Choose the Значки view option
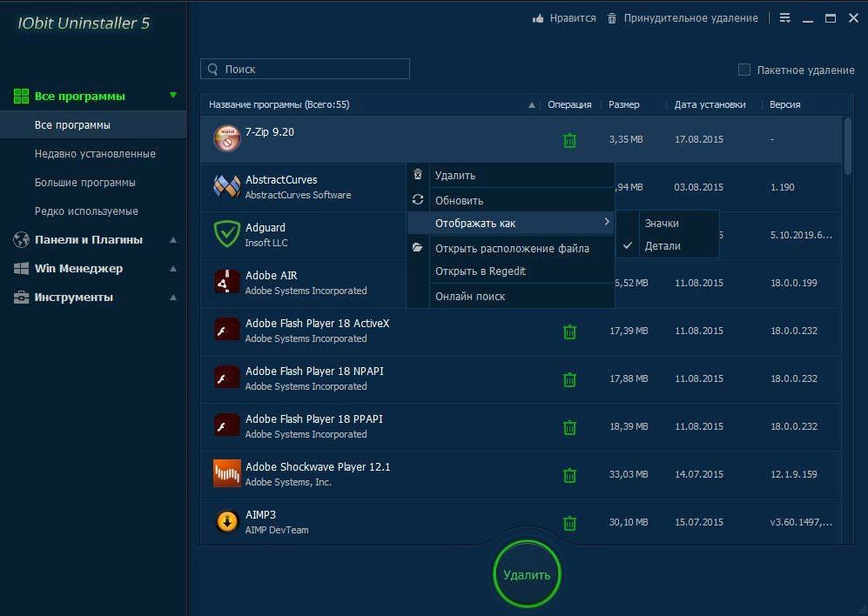The image size is (868, 616). [668, 223]
